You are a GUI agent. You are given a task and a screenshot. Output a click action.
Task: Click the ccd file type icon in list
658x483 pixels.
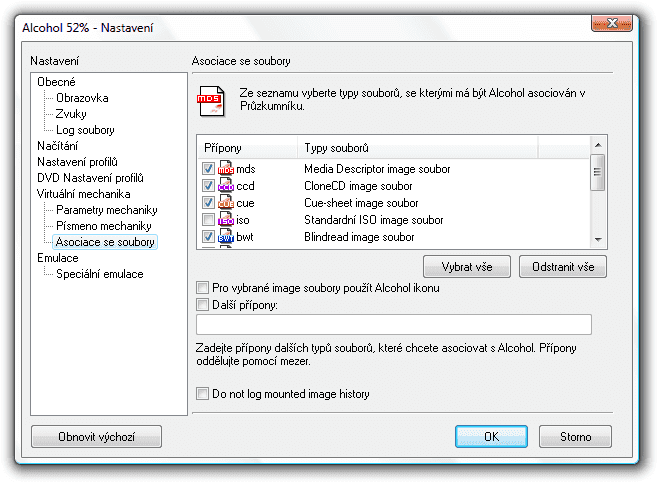(x=225, y=185)
